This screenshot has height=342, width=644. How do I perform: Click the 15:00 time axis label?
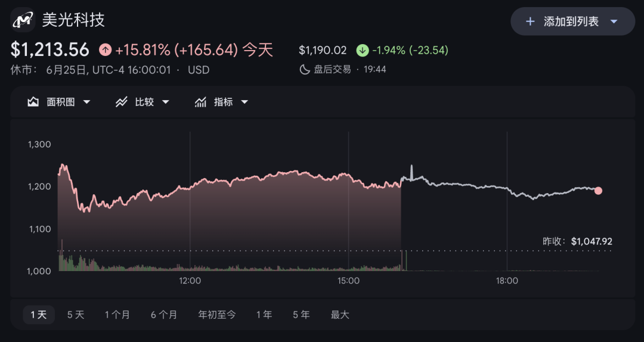(x=348, y=281)
